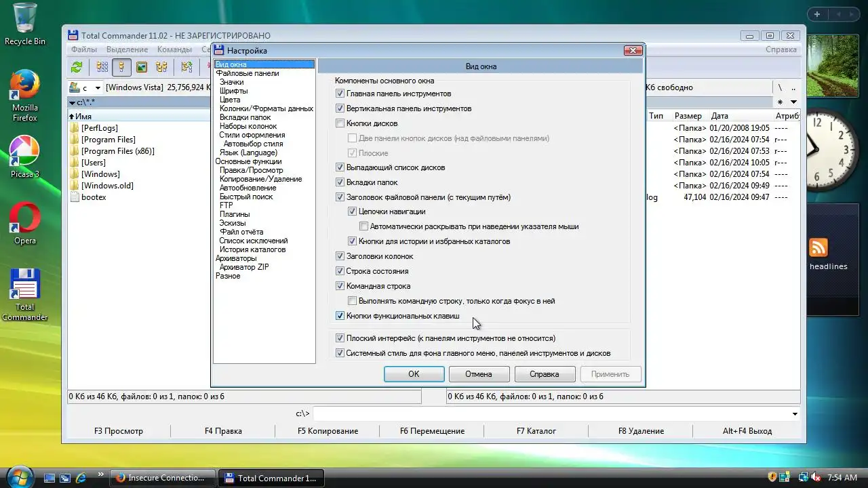
Task: Click Switch between windows quick launch icon
Action: tap(65, 478)
